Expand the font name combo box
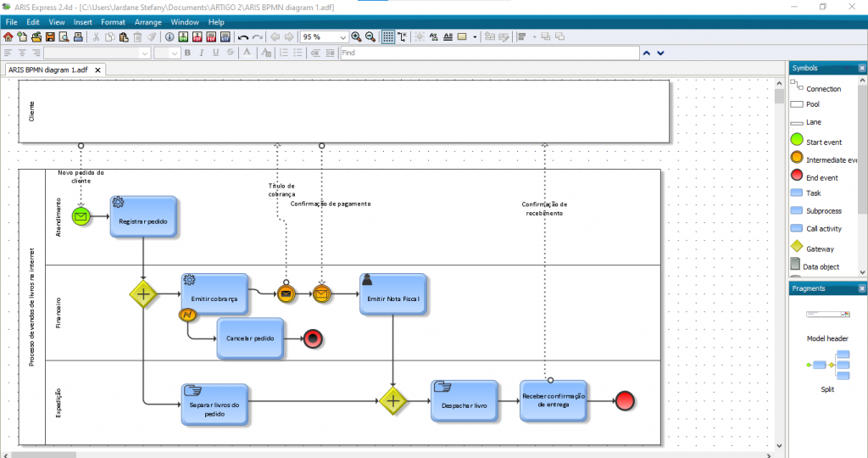Screen dimensions: 868x458 (x=145, y=53)
